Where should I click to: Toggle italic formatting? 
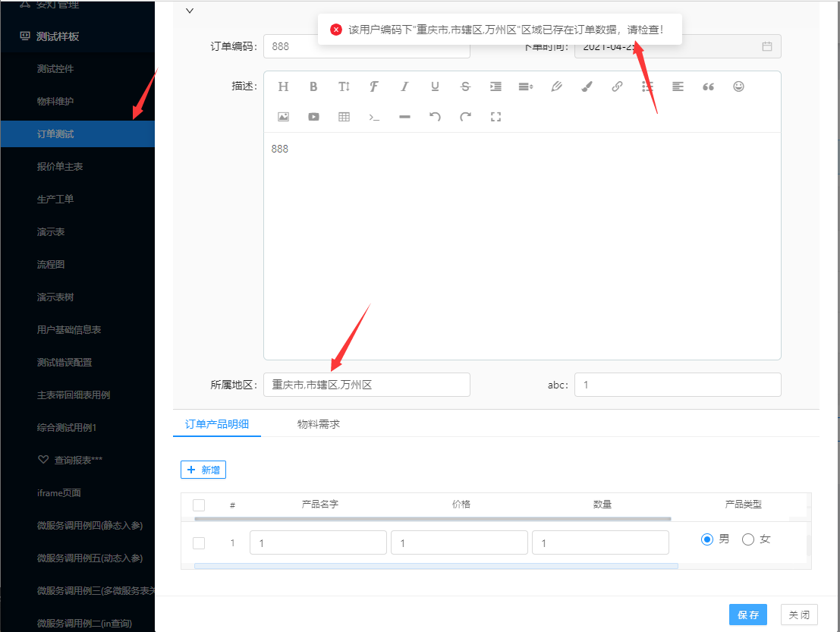404,86
